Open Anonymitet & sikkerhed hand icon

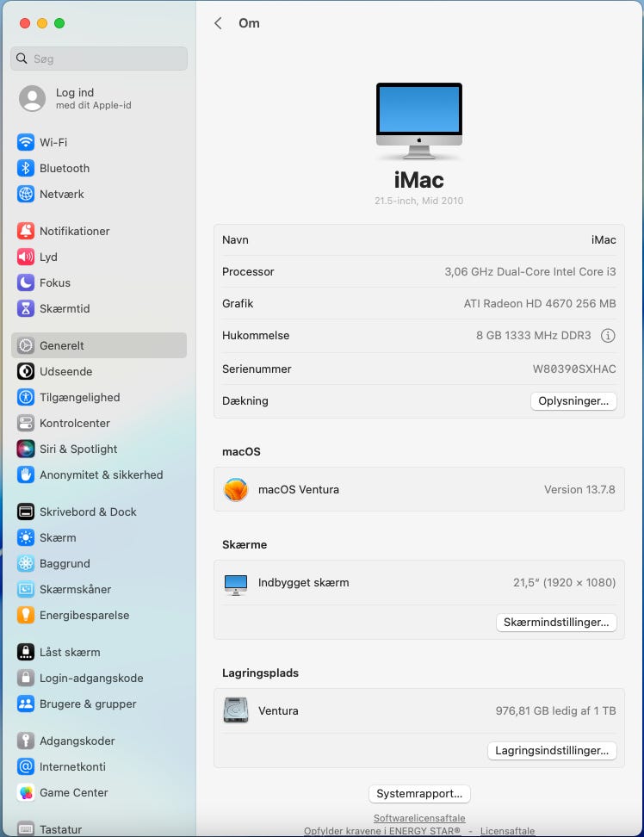tap(26, 474)
